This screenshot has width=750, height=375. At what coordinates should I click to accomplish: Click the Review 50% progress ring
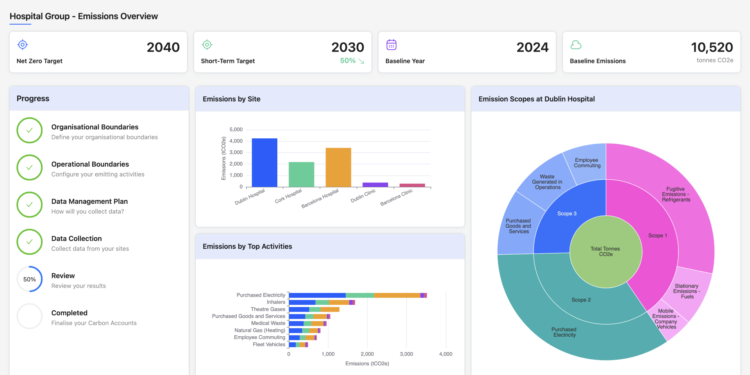(30, 279)
